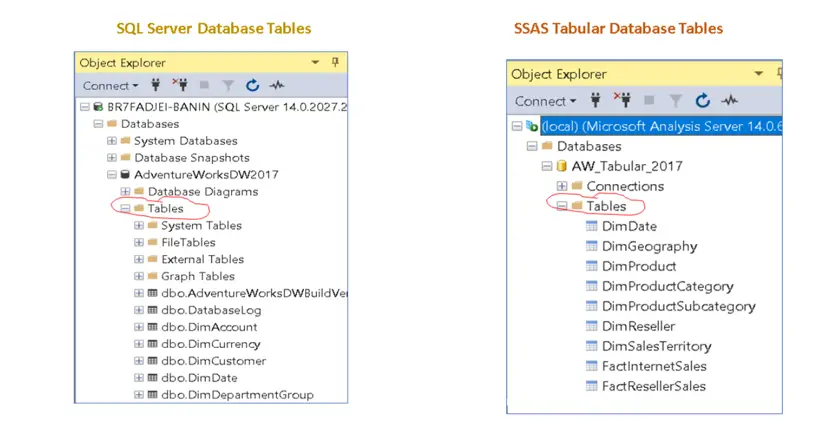Click the folder icon beside Connections
The height and width of the screenshot is (430, 831).
pos(577,186)
